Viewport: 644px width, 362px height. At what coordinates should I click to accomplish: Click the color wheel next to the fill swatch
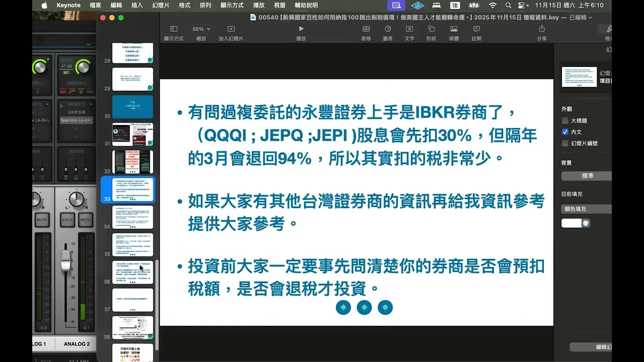[586, 223]
